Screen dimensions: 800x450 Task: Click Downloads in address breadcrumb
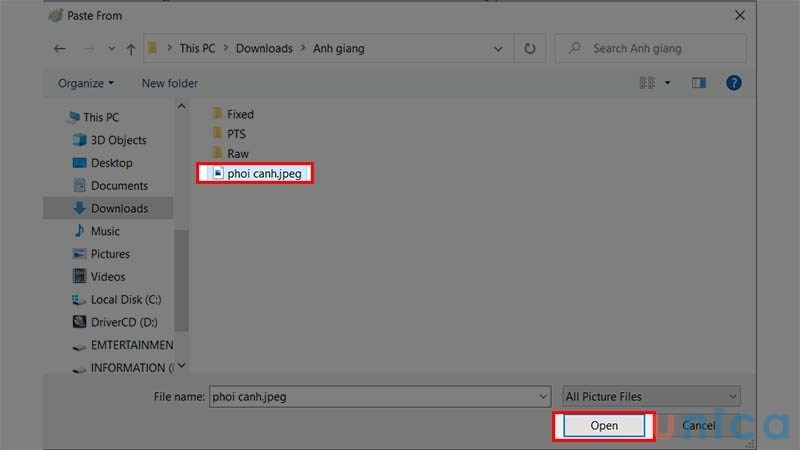click(264, 48)
